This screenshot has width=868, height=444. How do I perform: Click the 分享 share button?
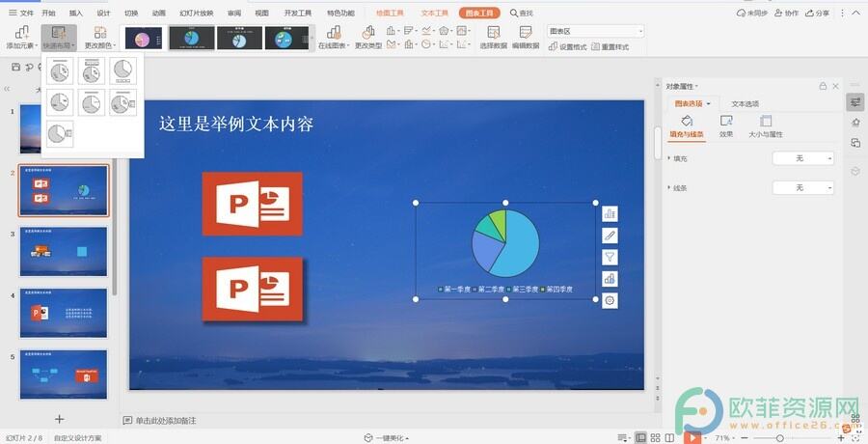817,13
